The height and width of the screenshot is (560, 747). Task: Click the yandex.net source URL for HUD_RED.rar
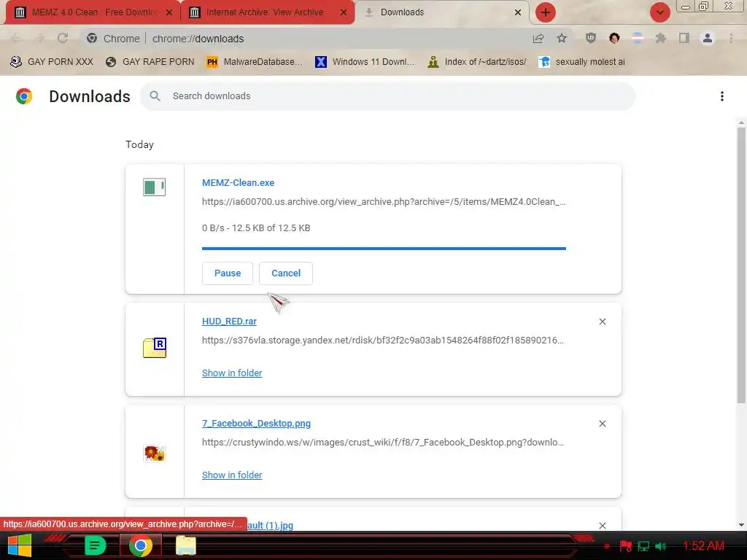[382, 341]
